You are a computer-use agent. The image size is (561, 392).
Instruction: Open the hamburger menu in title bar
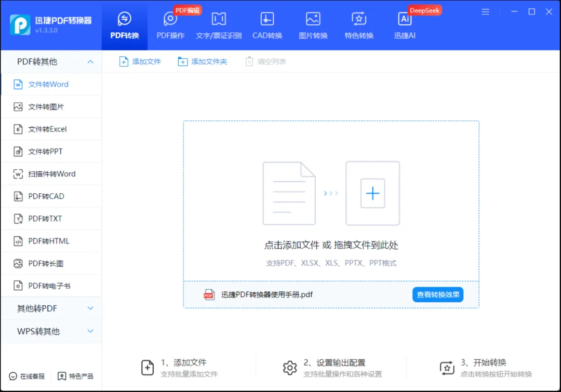[485, 12]
